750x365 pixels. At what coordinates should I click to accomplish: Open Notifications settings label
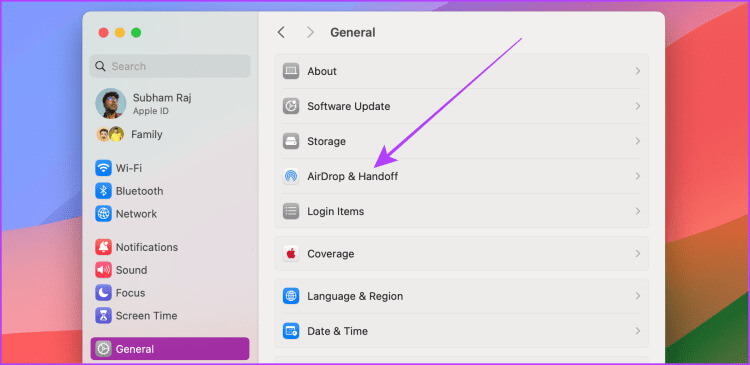pos(147,247)
